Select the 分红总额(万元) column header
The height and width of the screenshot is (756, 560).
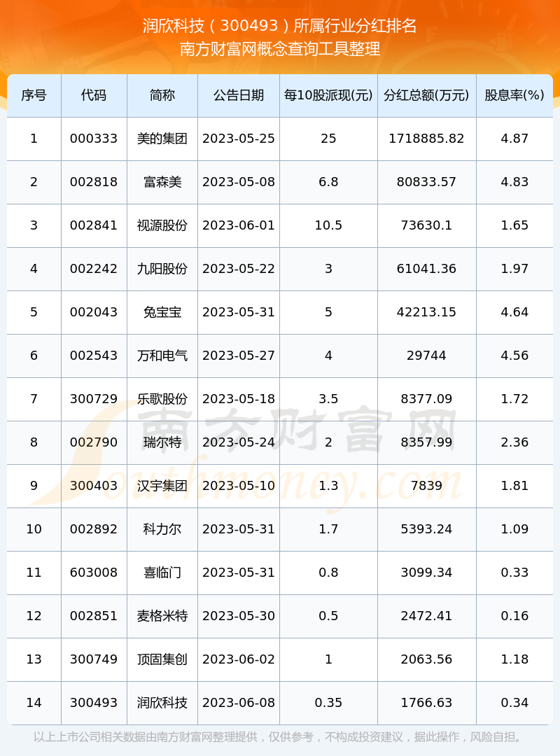tap(426, 95)
